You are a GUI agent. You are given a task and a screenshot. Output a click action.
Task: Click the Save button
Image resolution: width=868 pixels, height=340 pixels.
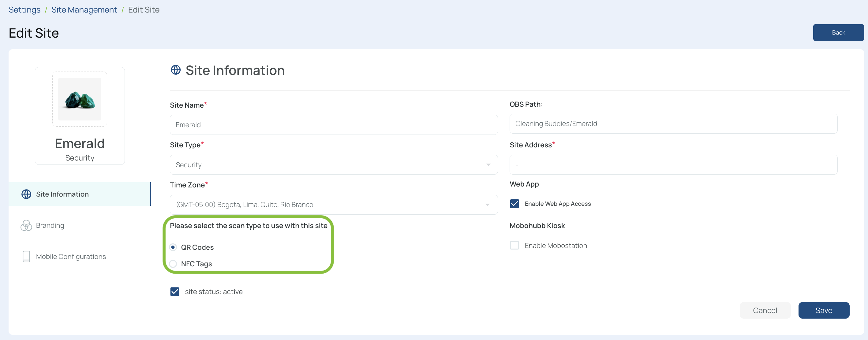coord(824,310)
